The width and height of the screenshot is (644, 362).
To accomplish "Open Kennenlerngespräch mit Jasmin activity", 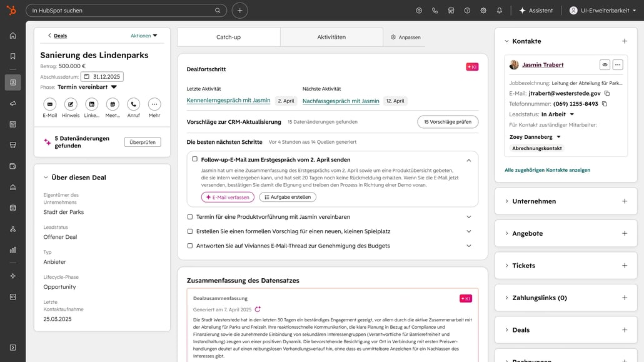I will click(228, 100).
